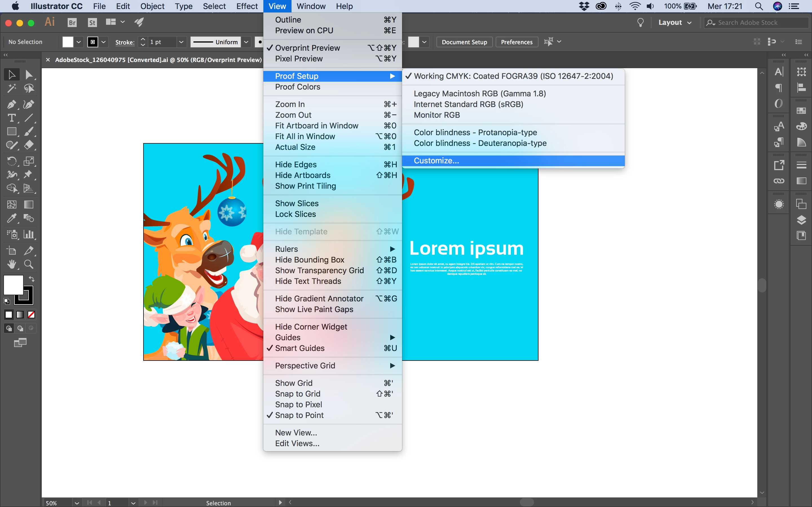The width and height of the screenshot is (812, 507).
Task: Uncheck Snap to Point
Action: pyautogui.click(x=299, y=415)
